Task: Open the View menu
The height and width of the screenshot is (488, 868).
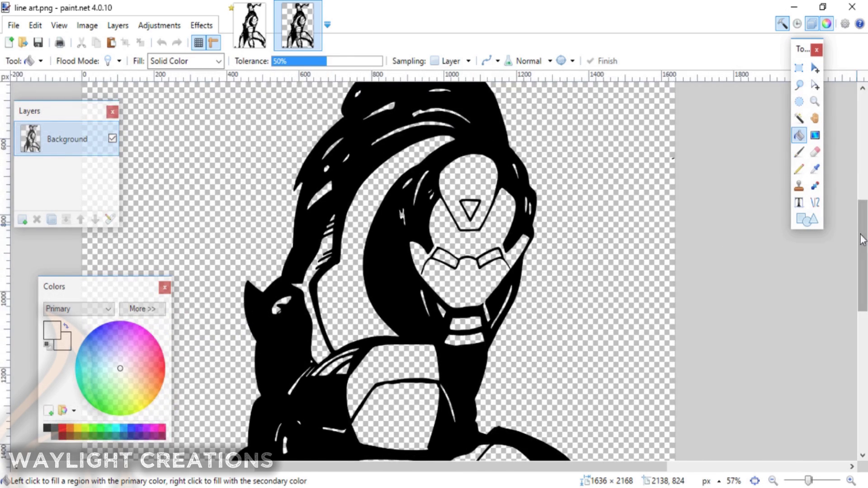Action: click(x=59, y=25)
